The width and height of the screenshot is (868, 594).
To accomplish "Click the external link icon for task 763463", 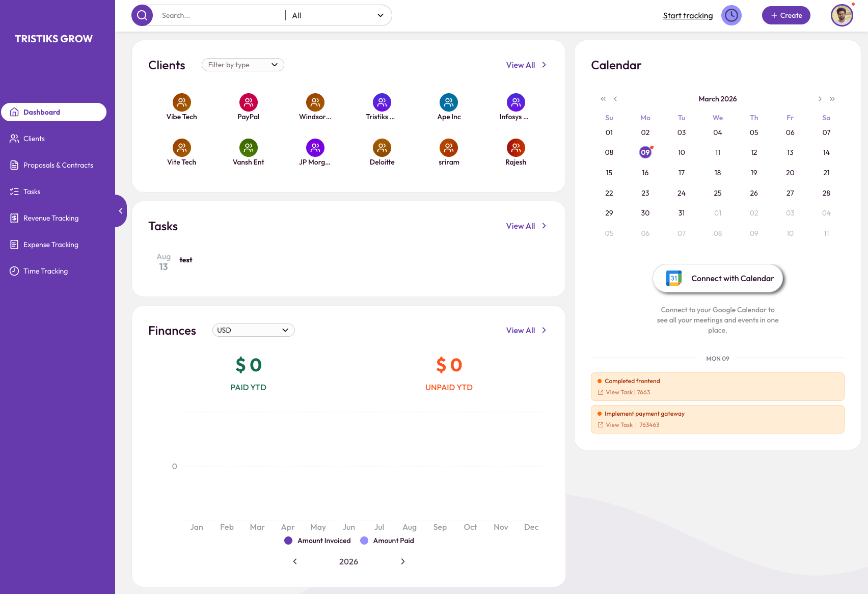I will pyautogui.click(x=601, y=425).
